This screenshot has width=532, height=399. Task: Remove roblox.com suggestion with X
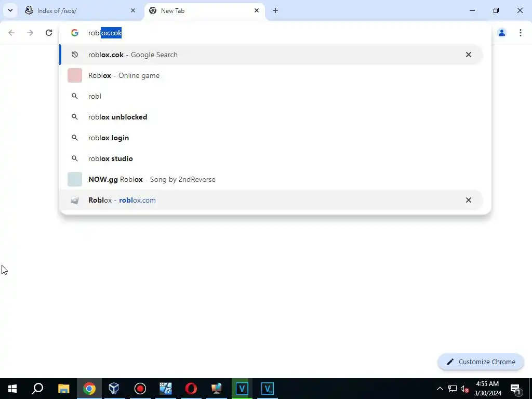[468, 200]
